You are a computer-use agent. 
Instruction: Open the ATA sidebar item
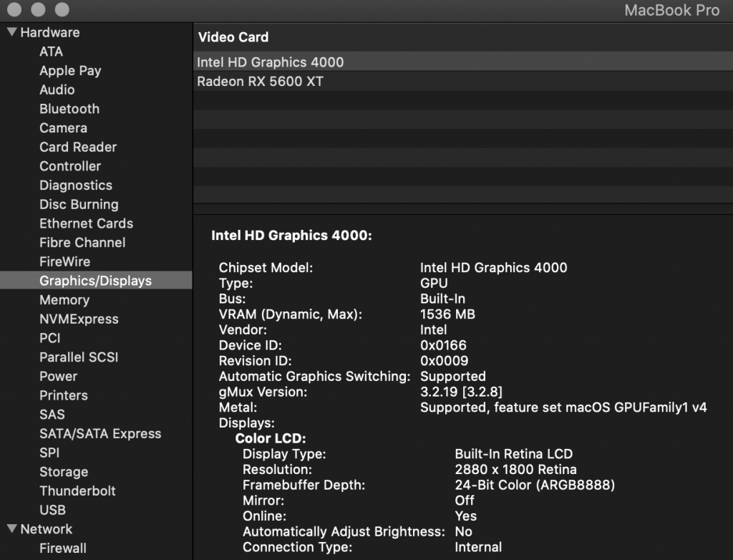tap(51, 52)
